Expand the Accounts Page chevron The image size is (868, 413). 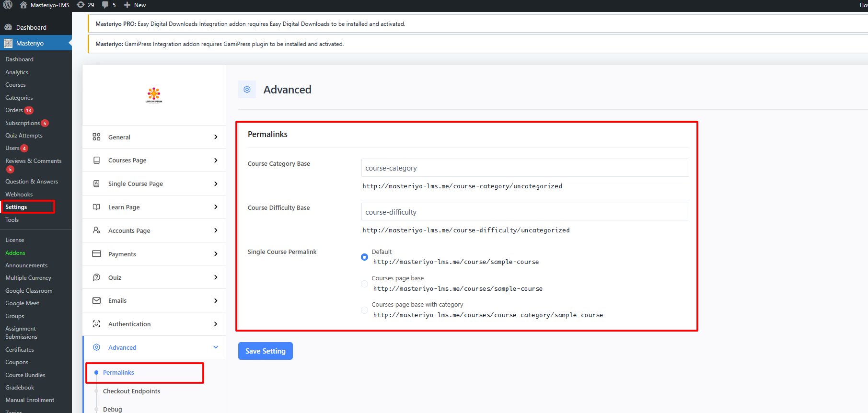pyautogui.click(x=216, y=230)
